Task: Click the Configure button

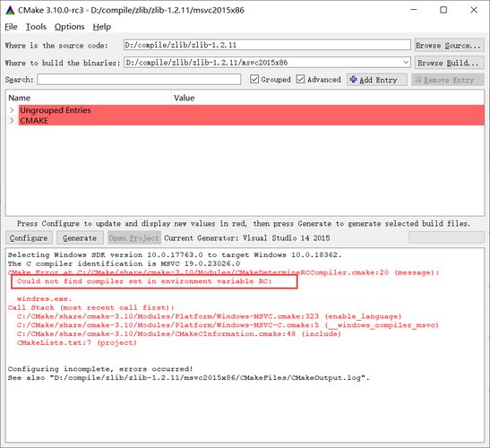Action: 29,238
